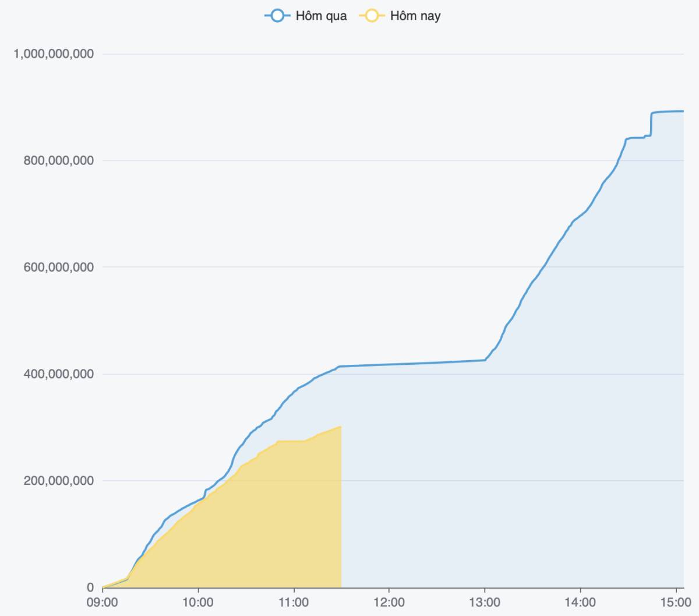Toggle the Hôm nay series label
Viewport: 699px width, 616px height.
[x=415, y=16]
